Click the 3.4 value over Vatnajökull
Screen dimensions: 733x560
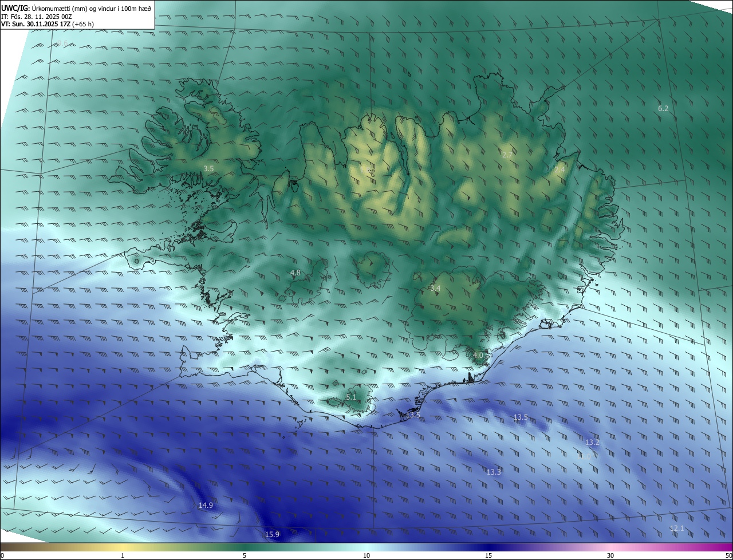(435, 289)
